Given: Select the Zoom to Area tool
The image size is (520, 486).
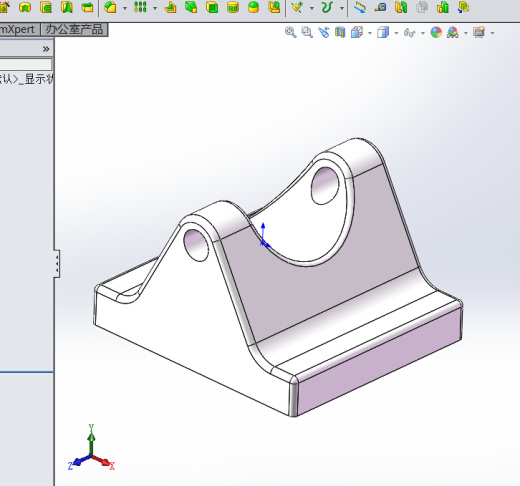Looking at the screenshot, I should (307, 32).
